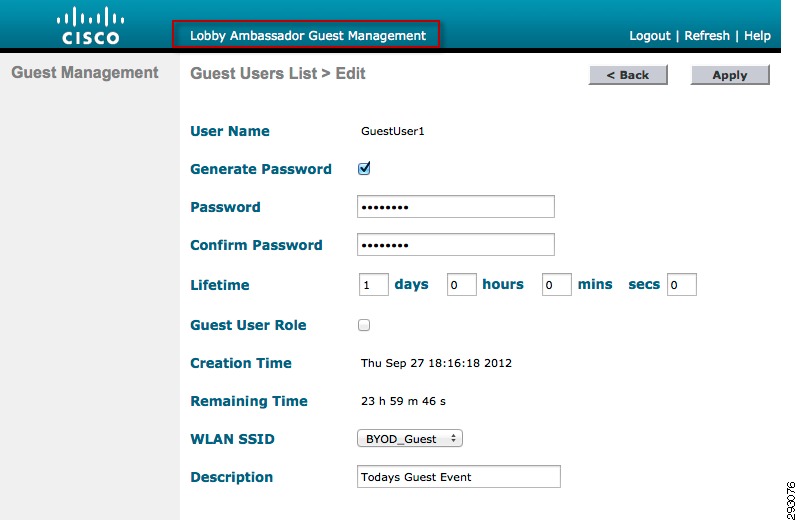Edit the Description text field
The width and height of the screenshot is (795, 520).
click(459, 477)
